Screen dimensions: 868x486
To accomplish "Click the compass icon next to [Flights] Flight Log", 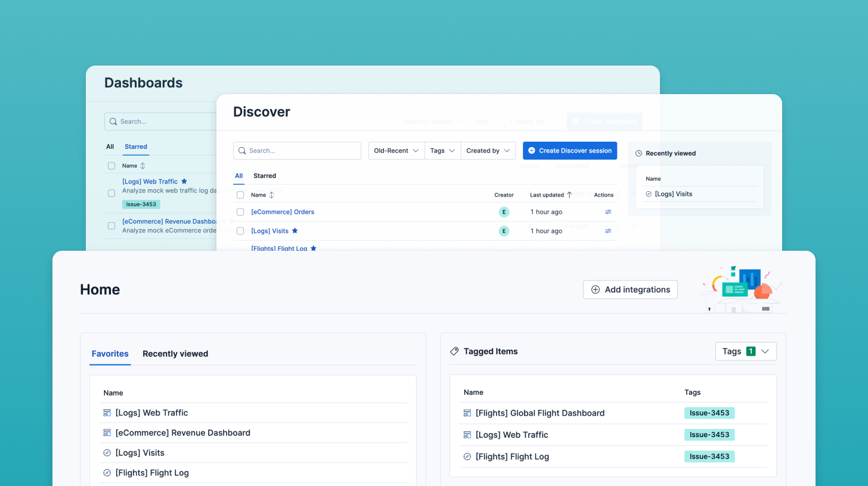I will (108, 472).
